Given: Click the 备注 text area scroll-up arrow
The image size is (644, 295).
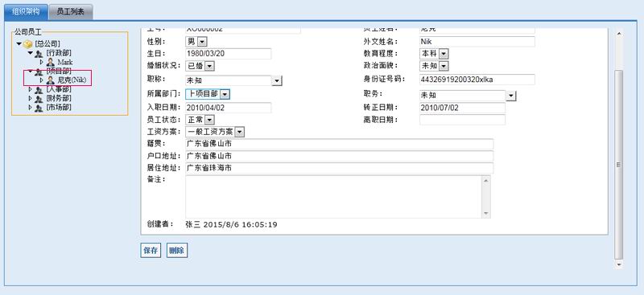Looking at the screenshot, I should click(486, 180).
